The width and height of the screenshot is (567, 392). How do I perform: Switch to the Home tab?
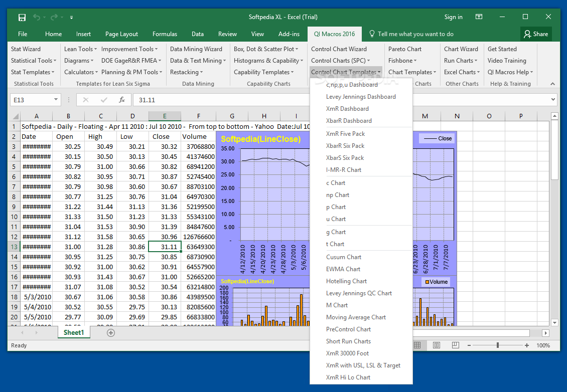tap(54, 34)
